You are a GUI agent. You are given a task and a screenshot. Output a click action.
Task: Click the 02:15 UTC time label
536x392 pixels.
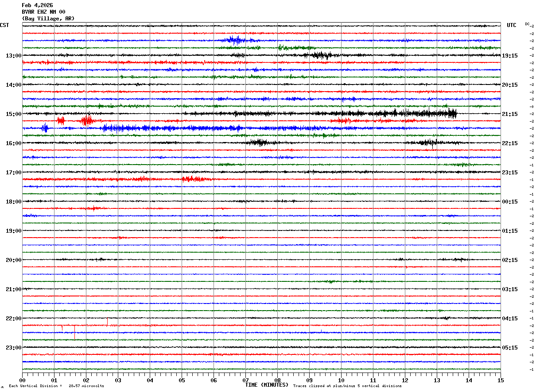pyautogui.click(x=509, y=260)
